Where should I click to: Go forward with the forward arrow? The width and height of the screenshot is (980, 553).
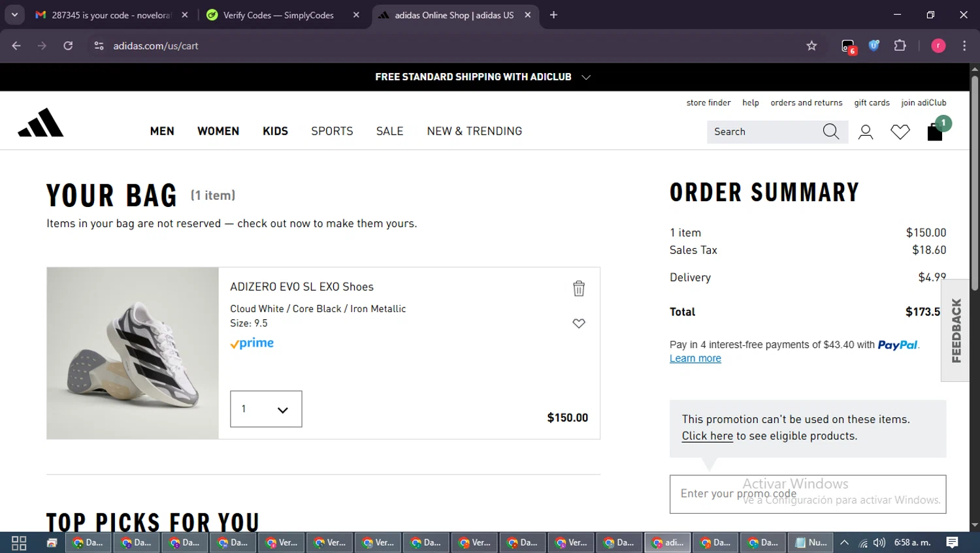pos(42,46)
